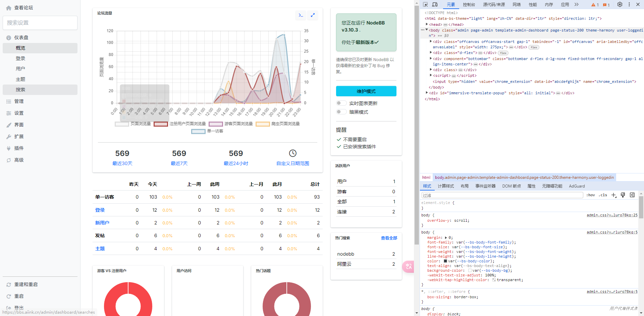Click the 重建和重启 refresh icon
This screenshot has height=316, width=644.
tap(9, 284)
